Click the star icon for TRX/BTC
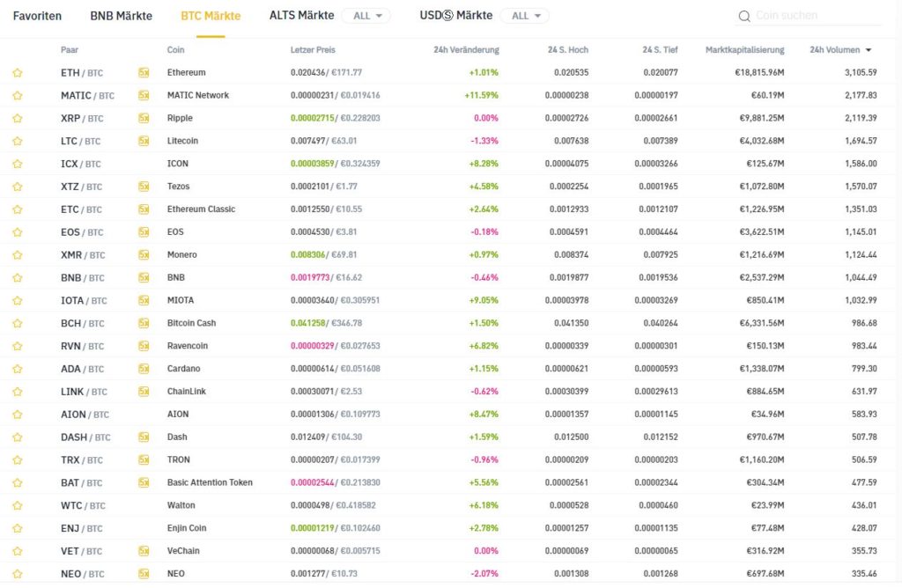 [x=18, y=459]
